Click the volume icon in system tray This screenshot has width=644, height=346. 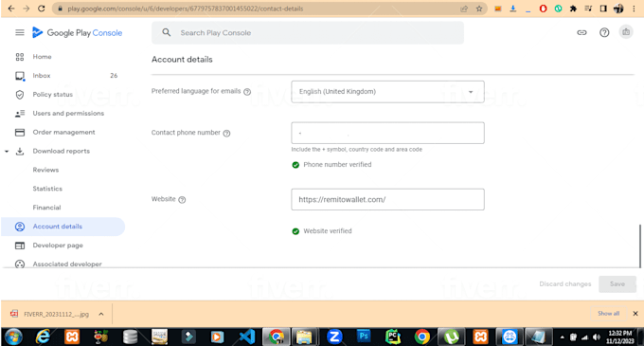[597, 337]
